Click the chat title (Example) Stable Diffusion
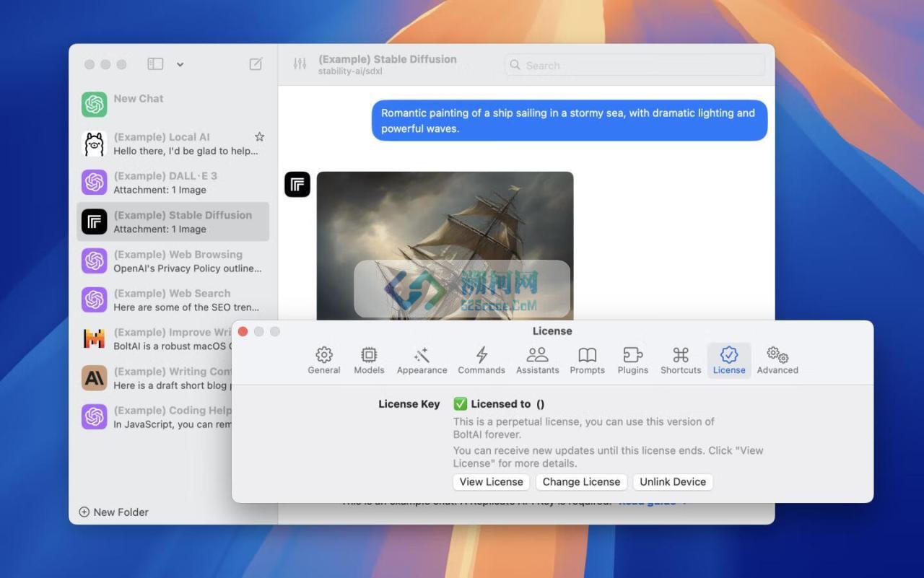Image resolution: width=924 pixels, height=578 pixels. (x=388, y=59)
